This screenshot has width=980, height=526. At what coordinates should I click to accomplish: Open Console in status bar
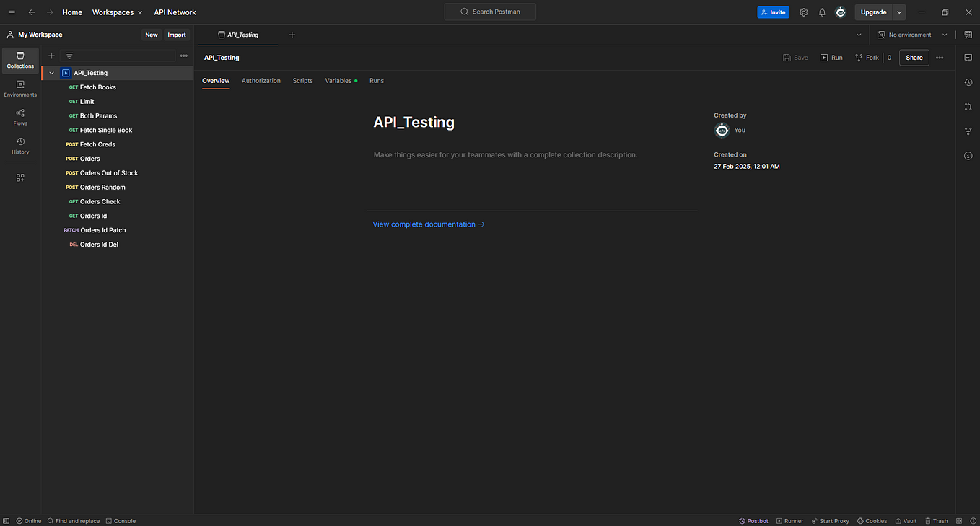121,521
